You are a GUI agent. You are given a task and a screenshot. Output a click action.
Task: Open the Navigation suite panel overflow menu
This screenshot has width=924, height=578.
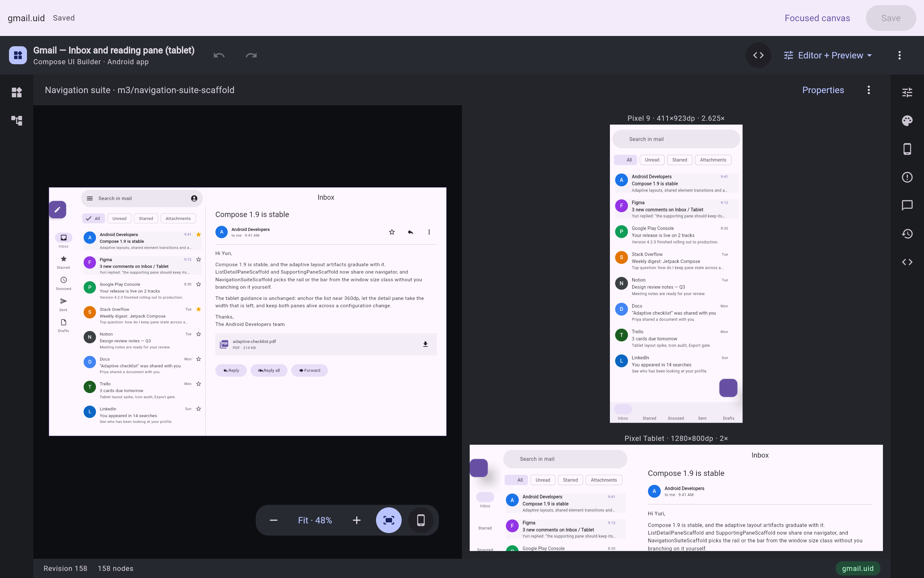click(868, 90)
